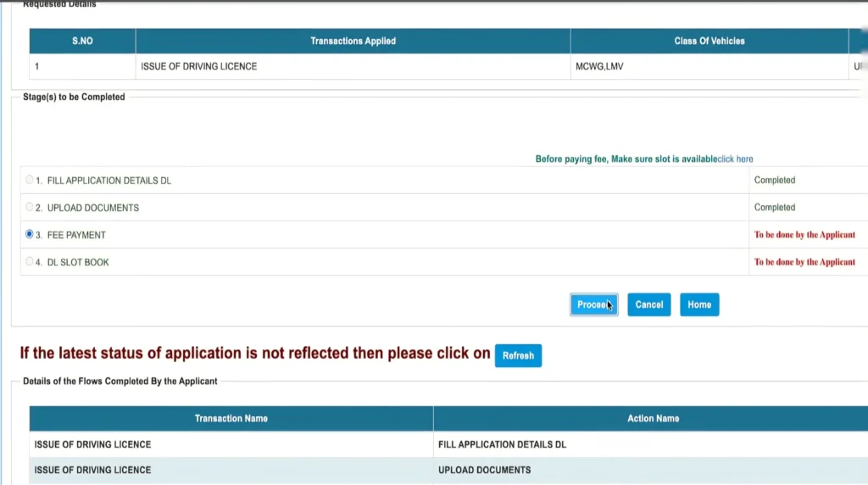
Task: Click the MCWG,LMV vehicle class cell
Action: (x=599, y=66)
